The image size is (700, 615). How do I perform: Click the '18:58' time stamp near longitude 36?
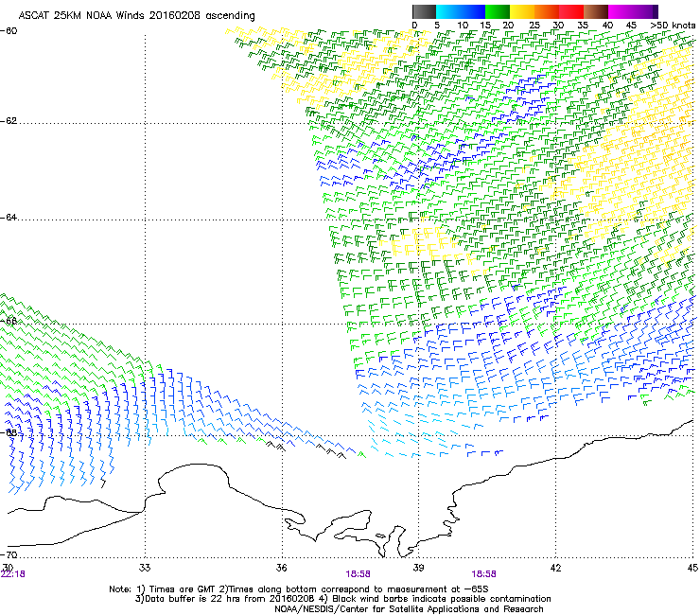tap(358, 574)
